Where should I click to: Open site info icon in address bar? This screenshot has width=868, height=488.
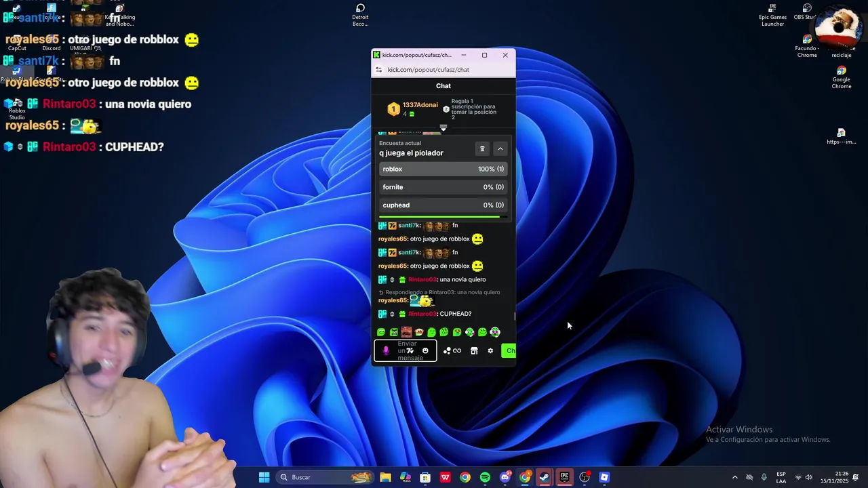[379, 70]
